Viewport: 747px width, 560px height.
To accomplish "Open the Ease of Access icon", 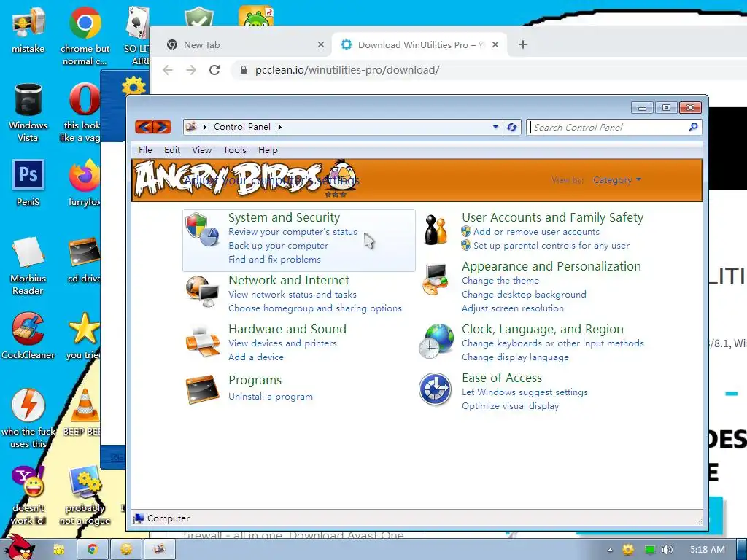I will 435,389.
